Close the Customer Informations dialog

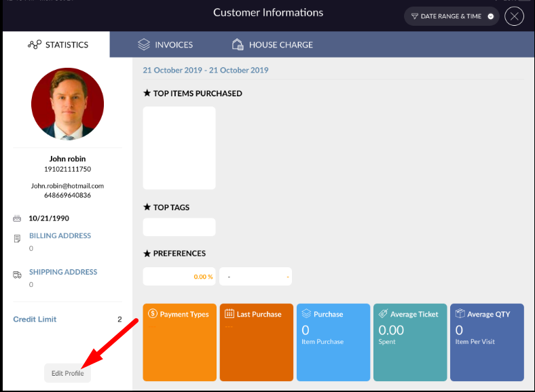point(514,16)
